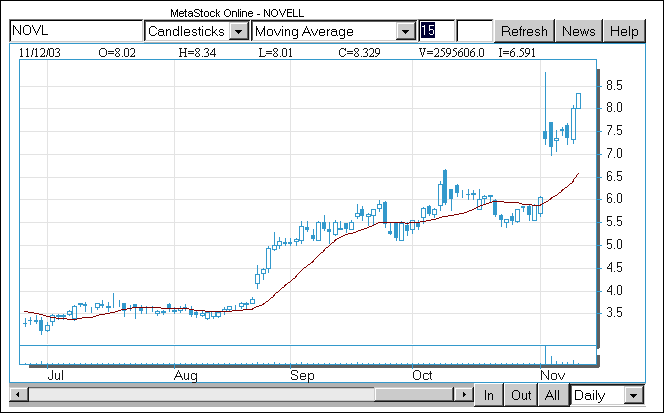664x413 pixels.
Task: Click the 3.5 price axis label
Action: pos(614,313)
